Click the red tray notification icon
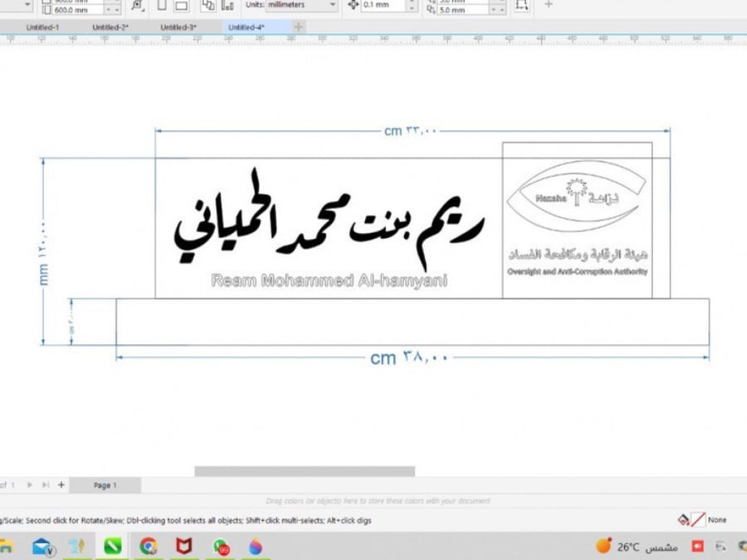This screenshot has width=747, height=560. 697,546
